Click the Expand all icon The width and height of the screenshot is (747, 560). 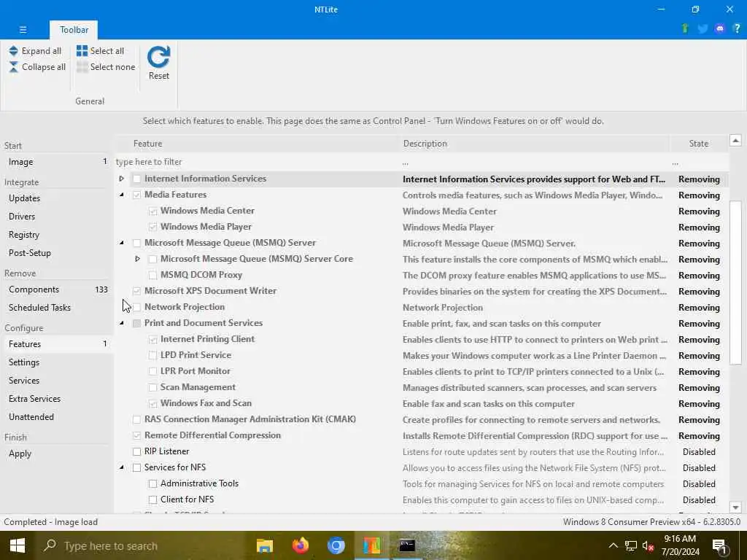coord(13,51)
